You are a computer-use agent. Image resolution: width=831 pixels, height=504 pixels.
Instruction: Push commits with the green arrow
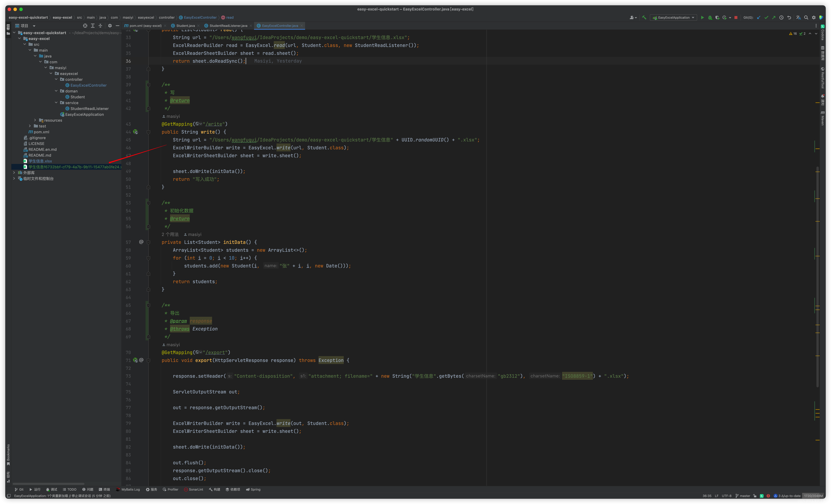click(774, 17)
